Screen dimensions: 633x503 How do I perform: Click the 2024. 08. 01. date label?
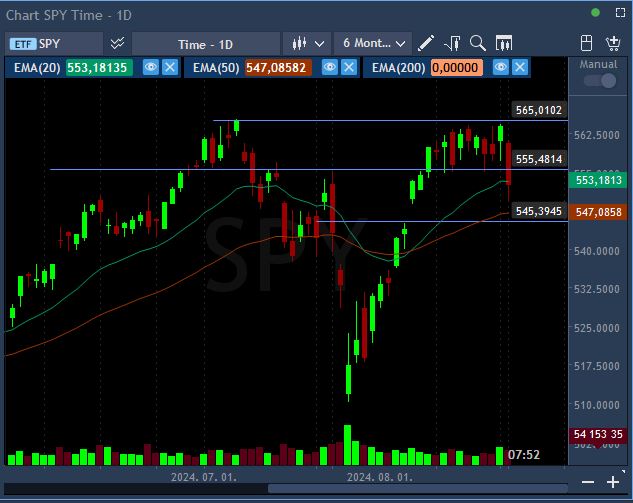[380, 477]
